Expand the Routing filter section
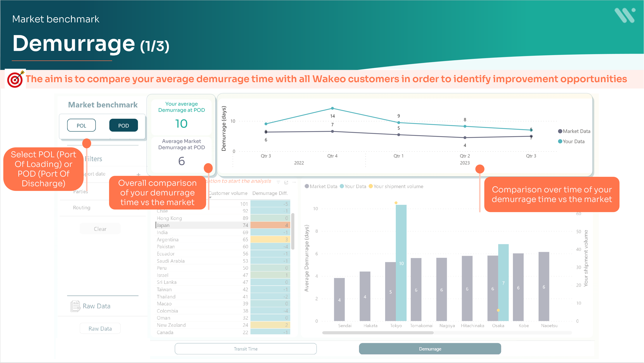The height and width of the screenshot is (363, 644). click(x=82, y=208)
